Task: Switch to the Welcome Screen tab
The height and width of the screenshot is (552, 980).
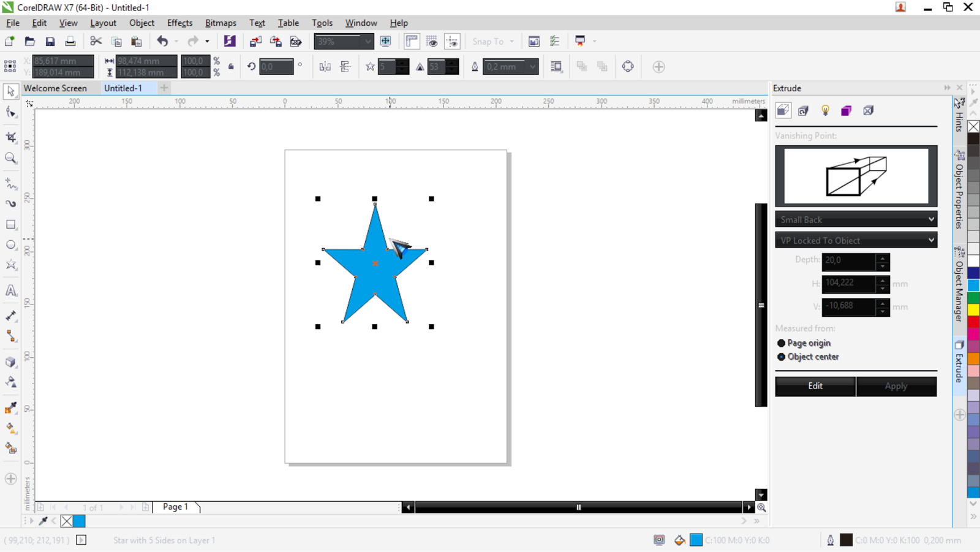Action: [55, 88]
